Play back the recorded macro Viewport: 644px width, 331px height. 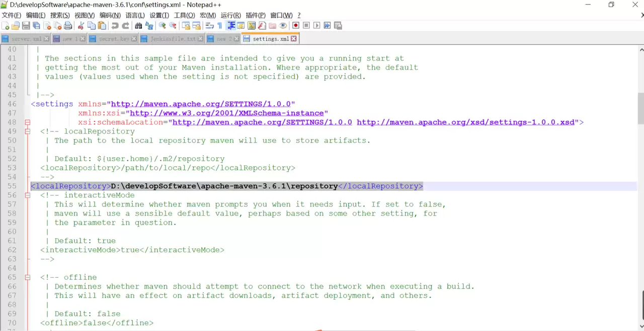(x=316, y=26)
